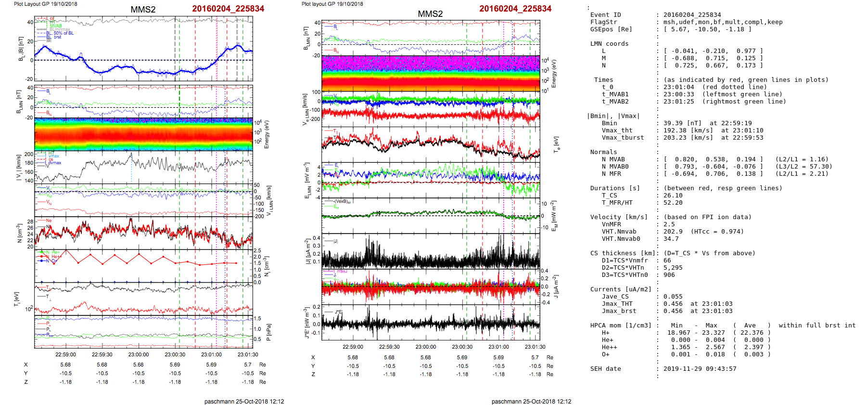Click the Normals section heading
The height and width of the screenshot is (405, 868).
tap(605, 152)
